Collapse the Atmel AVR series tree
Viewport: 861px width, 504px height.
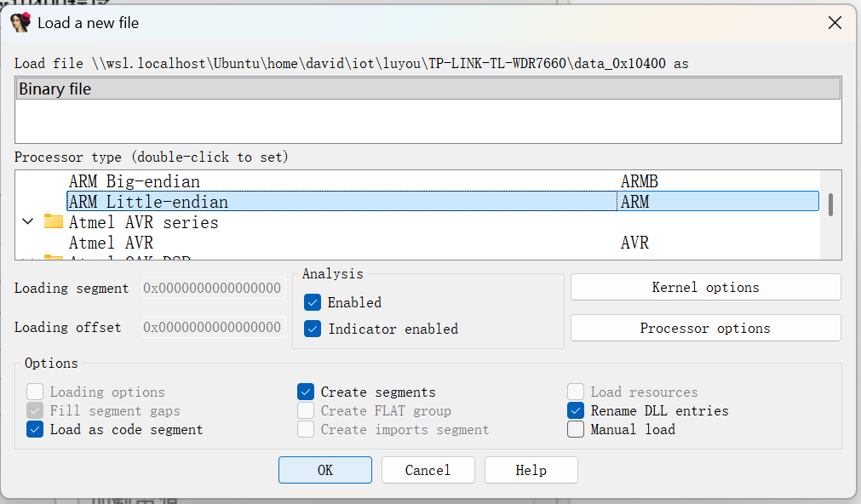pos(27,222)
